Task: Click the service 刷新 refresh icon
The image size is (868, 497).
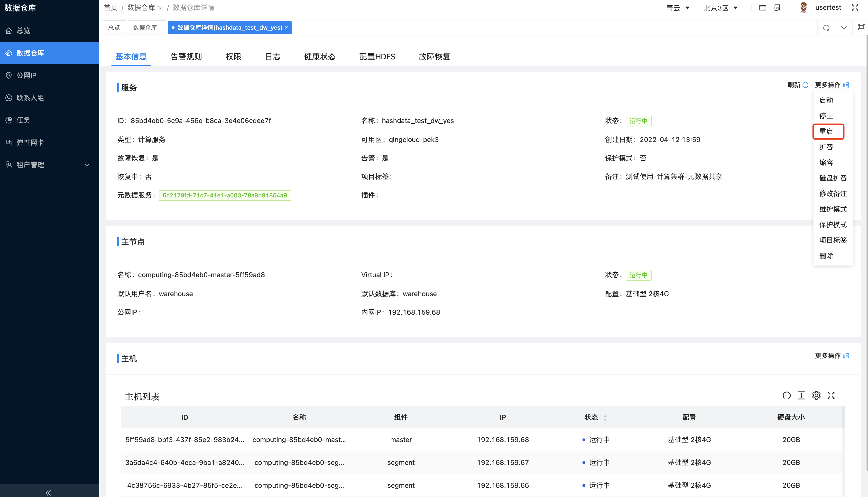Action: (805, 85)
